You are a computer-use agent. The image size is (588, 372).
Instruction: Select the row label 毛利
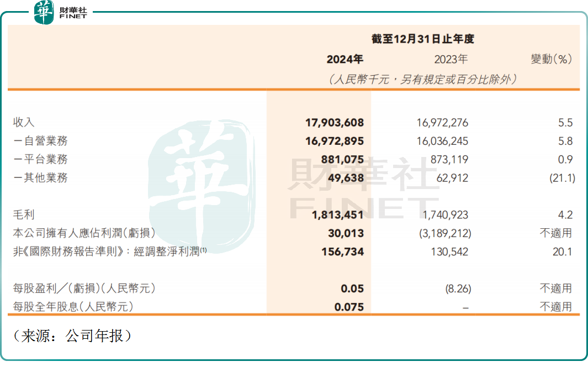pos(24,214)
